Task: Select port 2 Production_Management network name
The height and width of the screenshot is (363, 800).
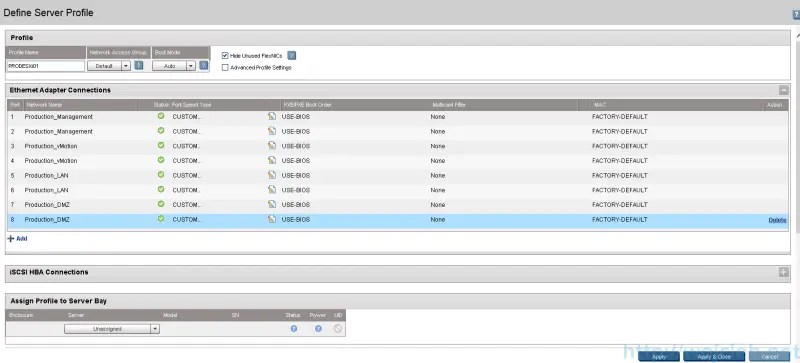Action: coord(59,132)
